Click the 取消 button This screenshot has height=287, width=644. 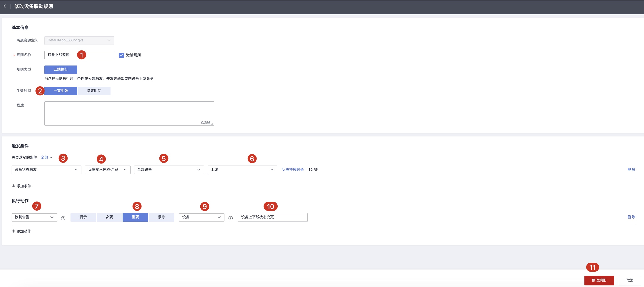point(629,280)
